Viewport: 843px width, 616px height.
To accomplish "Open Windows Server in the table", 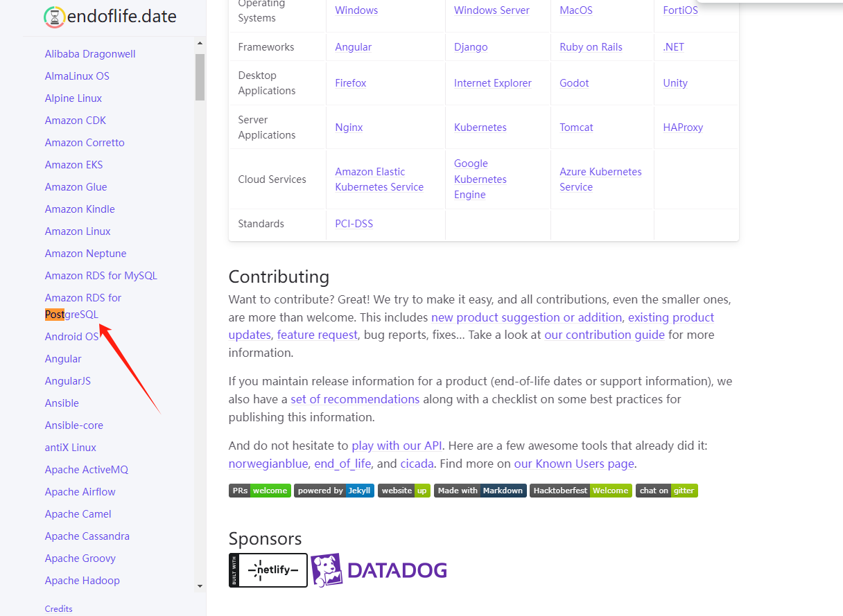I will (x=492, y=10).
